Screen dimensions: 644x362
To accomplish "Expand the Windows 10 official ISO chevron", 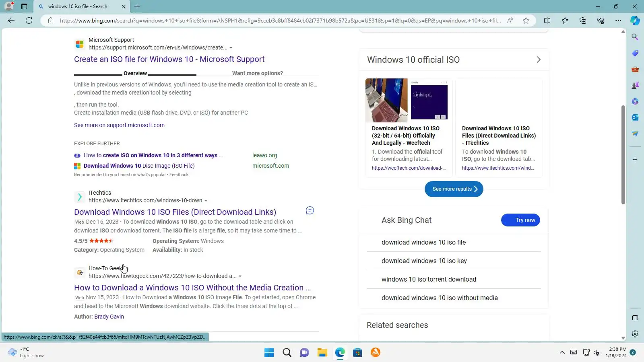I will point(539,60).
